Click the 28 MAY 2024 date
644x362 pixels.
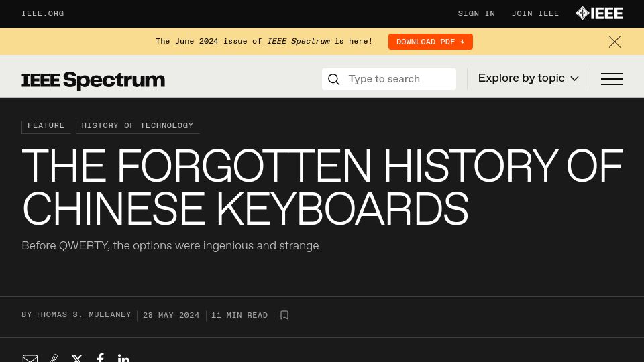[171, 315]
